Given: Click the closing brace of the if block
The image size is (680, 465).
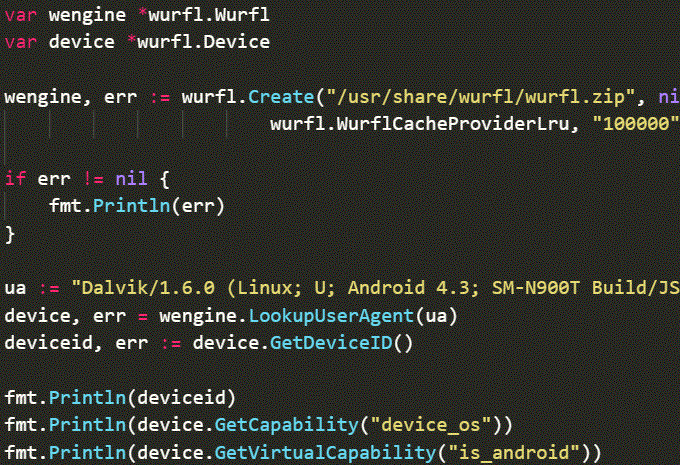Looking at the screenshot, I should 10,235.
